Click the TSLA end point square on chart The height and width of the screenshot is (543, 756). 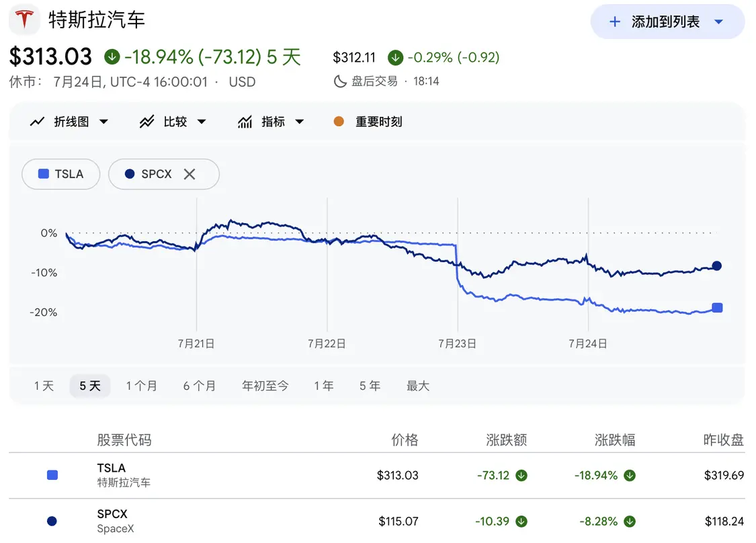tap(718, 308)
